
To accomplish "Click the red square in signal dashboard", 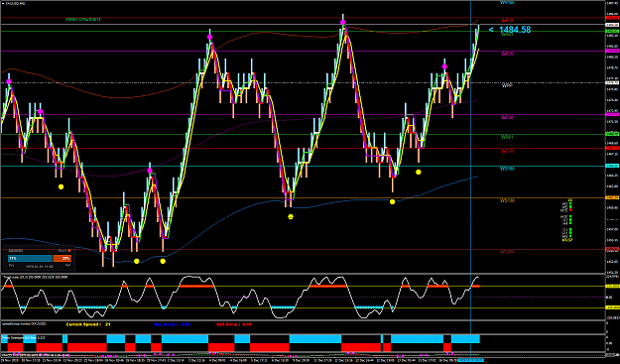I will (569, 210).
